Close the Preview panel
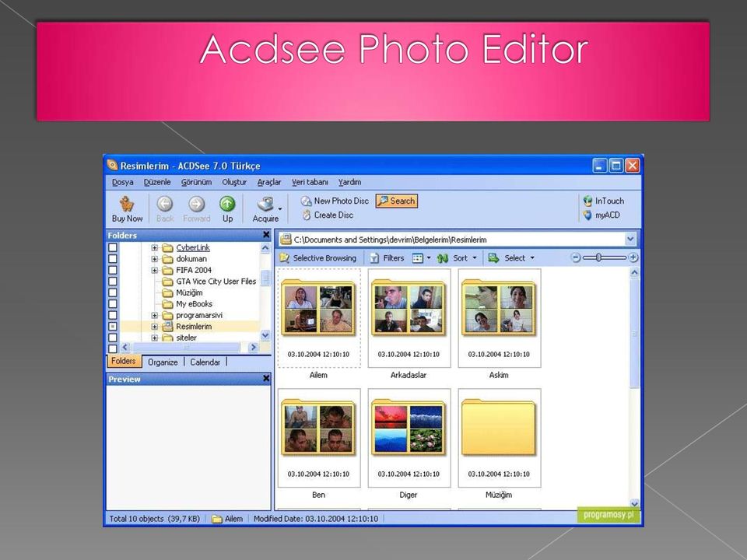This screenshot has width=747, height=560. click(x=266, y=379)
